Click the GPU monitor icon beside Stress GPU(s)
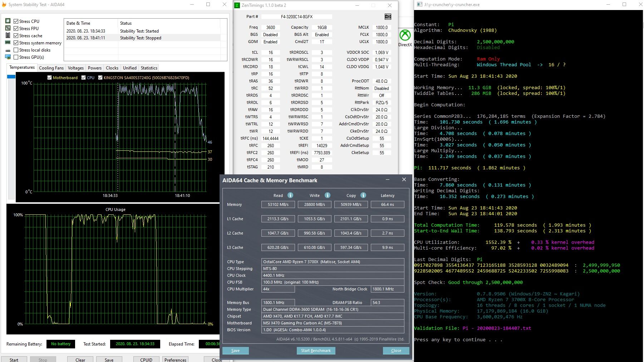644x362 pixels. tap(8, 57)
